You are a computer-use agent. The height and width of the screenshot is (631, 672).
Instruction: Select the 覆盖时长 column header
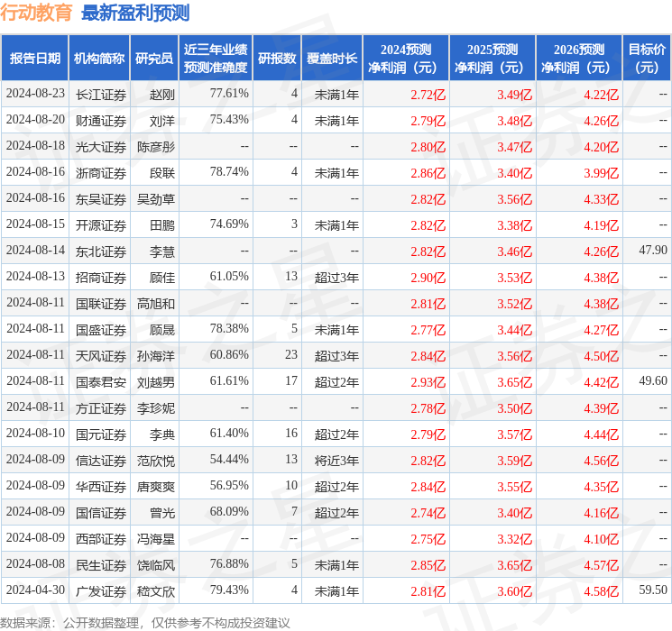pos(332,59)
